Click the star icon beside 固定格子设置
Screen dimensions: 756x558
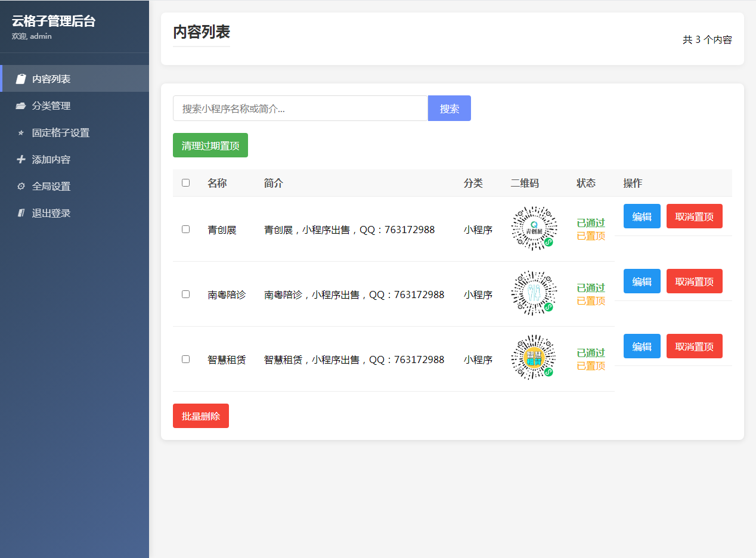pos(21,133)
